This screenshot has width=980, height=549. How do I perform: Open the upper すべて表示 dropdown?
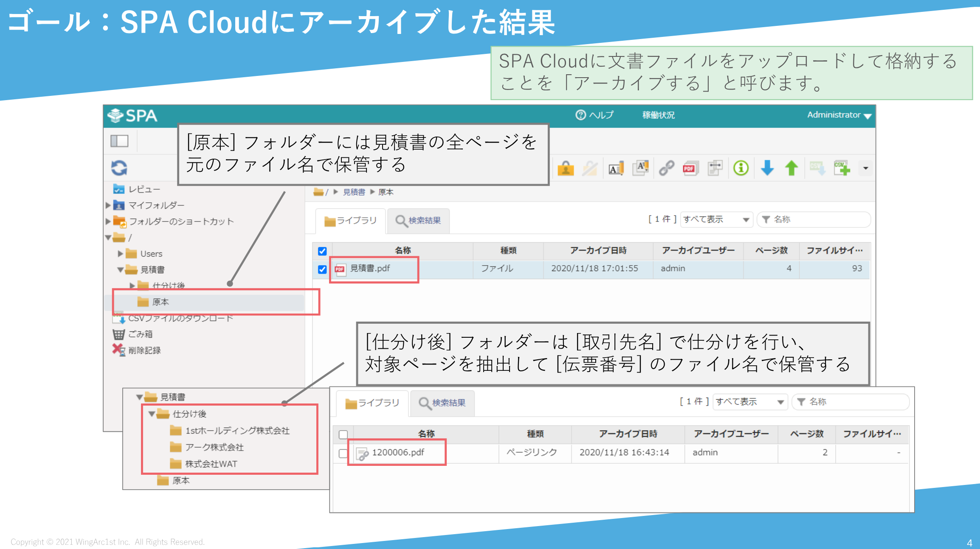[x=716, y=219]
